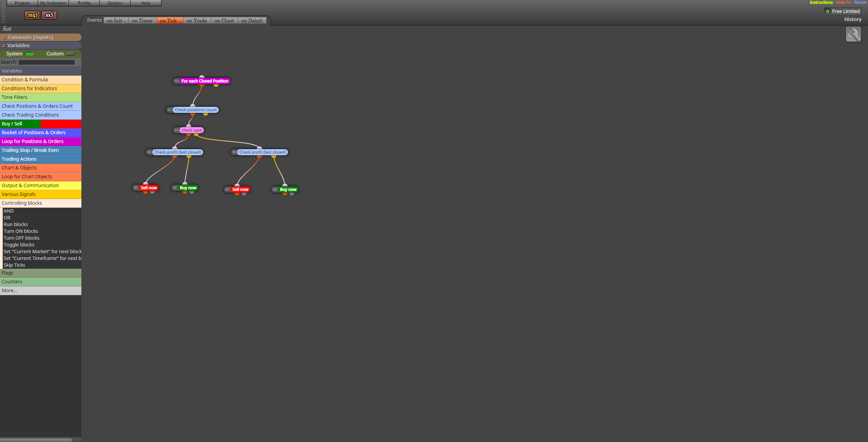Select Buy now block 46
Viewport: 868px width, 442px height.
(188, 188)
